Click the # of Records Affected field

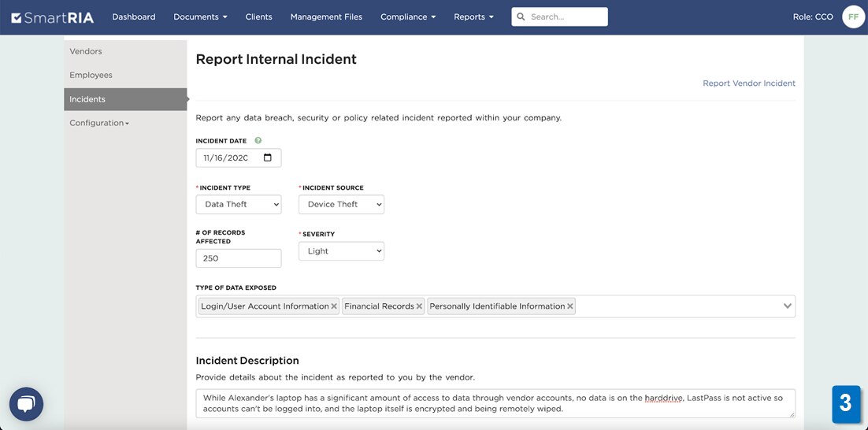point(239,258)
